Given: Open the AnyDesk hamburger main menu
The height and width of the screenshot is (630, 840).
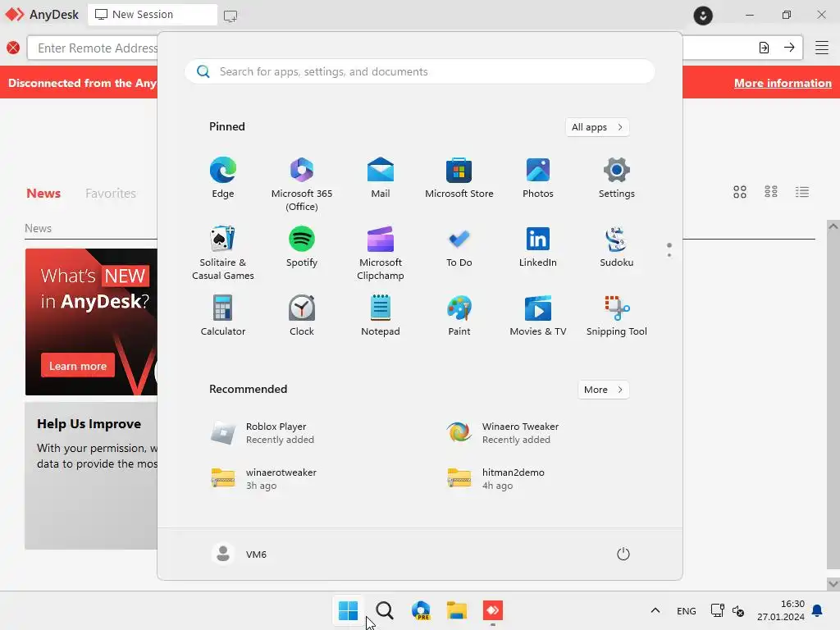Looking at the screenshot, I should coord(822,48).
